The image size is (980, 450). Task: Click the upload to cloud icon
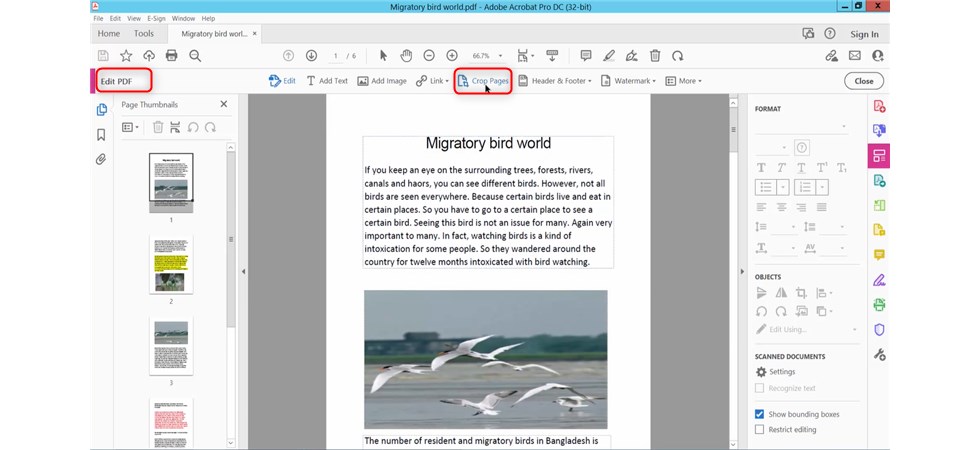(x=149, y=56)
